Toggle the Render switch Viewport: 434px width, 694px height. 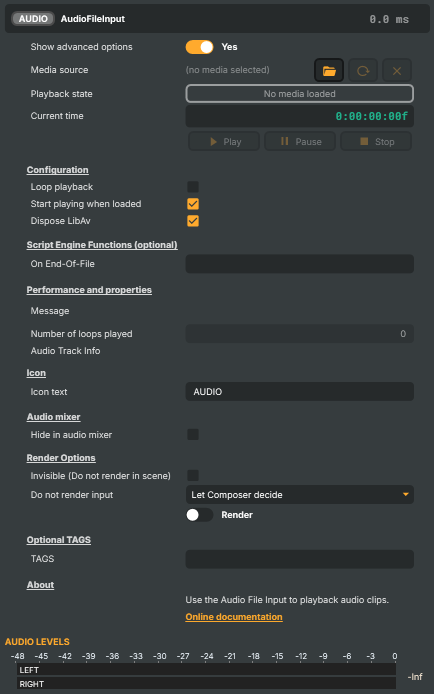click(x=200, y=515)
